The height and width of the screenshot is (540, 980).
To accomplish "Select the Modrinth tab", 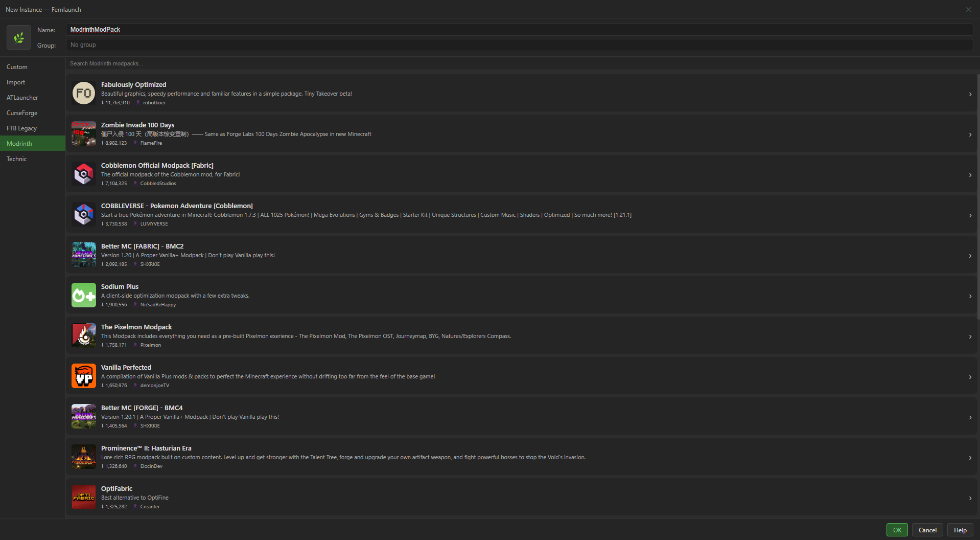I will point(33,144).
